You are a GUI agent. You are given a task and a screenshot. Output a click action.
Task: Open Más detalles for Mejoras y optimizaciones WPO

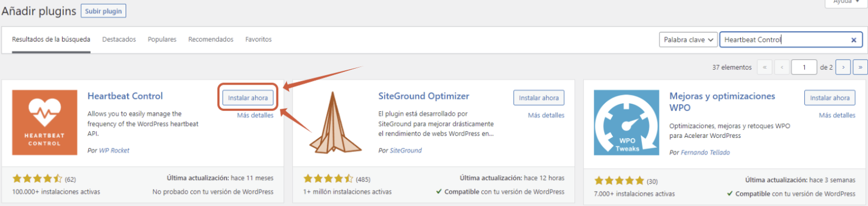click(x=837, y=115)
